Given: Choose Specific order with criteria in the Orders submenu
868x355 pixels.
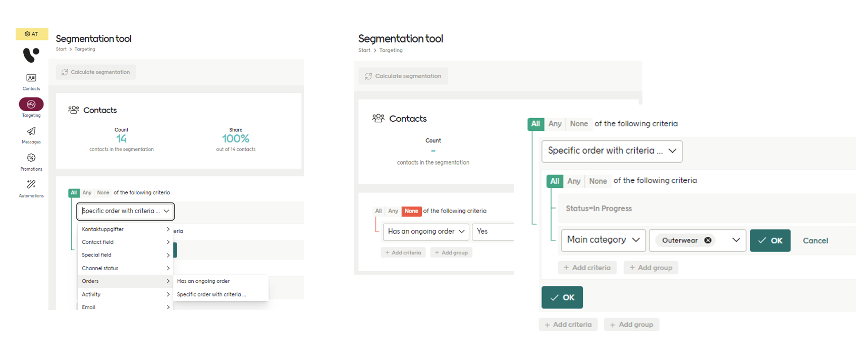Looking at the screenshot, I should click(x=221, y=294).
